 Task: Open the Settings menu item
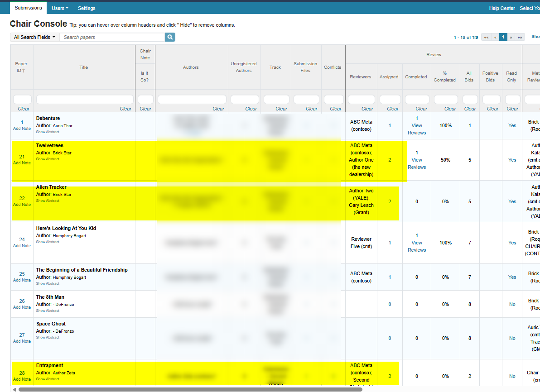(x=87, y=8)
